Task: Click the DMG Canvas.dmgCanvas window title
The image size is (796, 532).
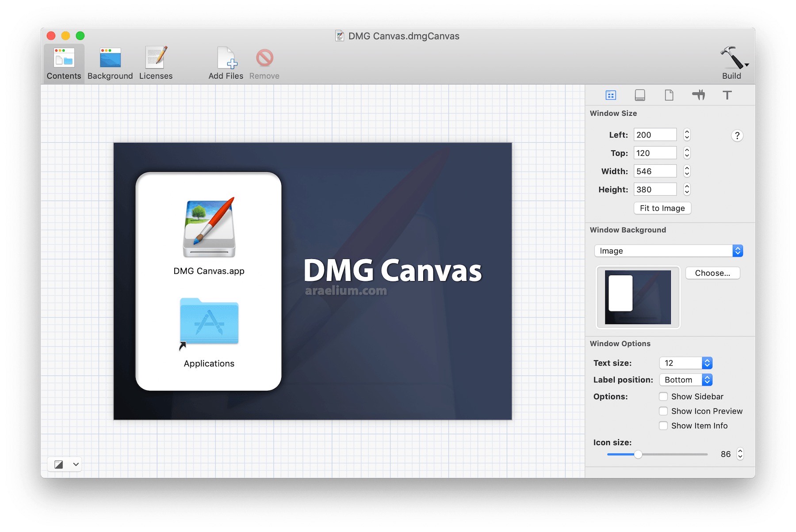Action: (x=404, y=36)
